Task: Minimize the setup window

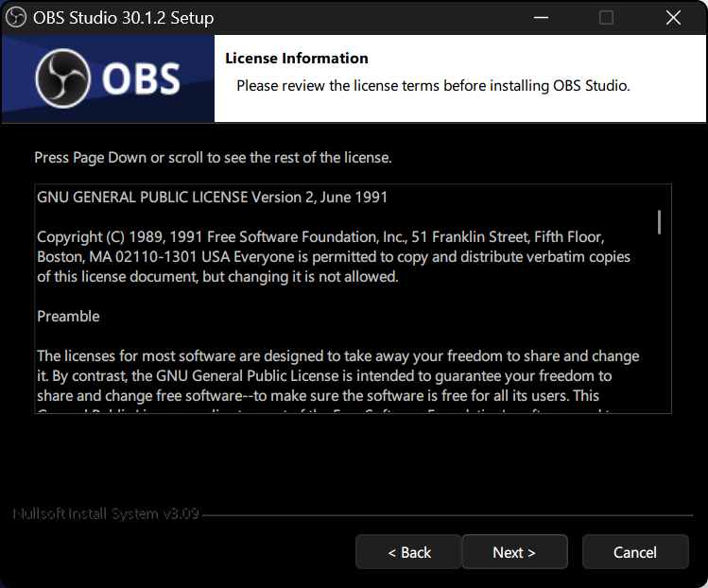Action: [541, 18]
